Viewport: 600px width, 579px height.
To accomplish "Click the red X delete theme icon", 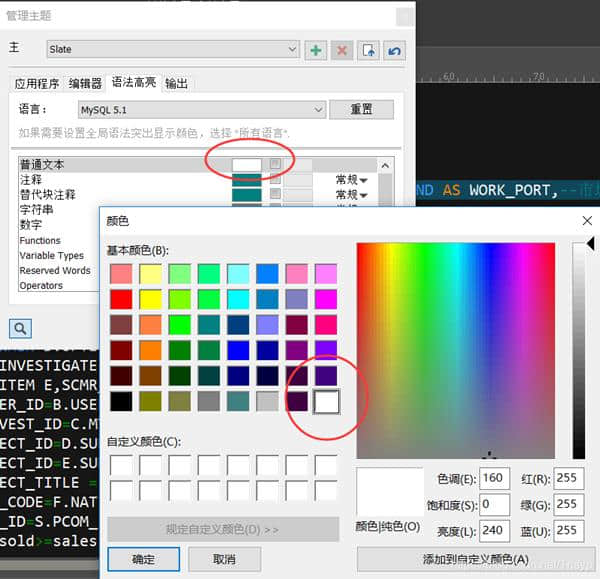I will (342, 50).
